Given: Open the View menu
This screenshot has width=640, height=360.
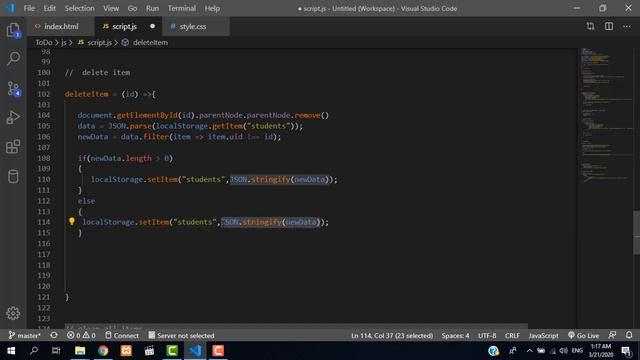Looking at the screenshot, I should pyautogui.click(x=111, y=8).
